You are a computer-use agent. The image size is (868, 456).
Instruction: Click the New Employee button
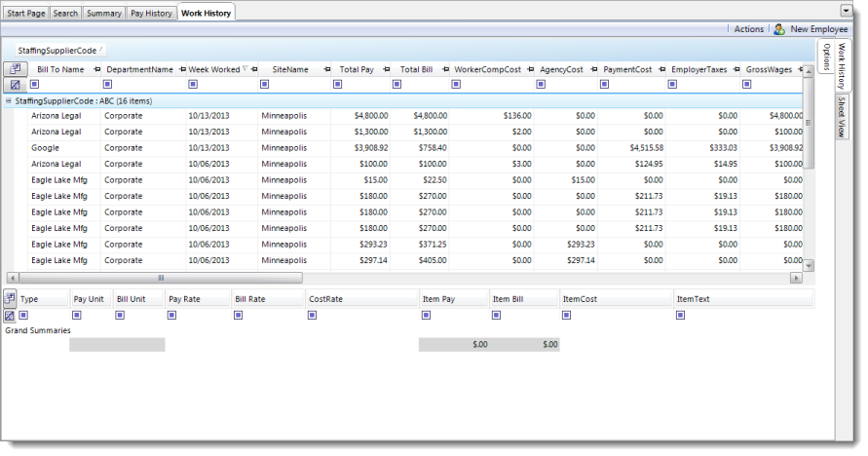click(x=811, y=29)
